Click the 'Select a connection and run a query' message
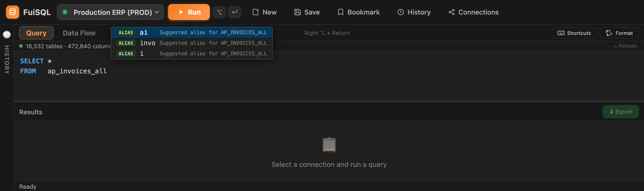The width and height of the screenshot is (644, 191). [329, 165]
